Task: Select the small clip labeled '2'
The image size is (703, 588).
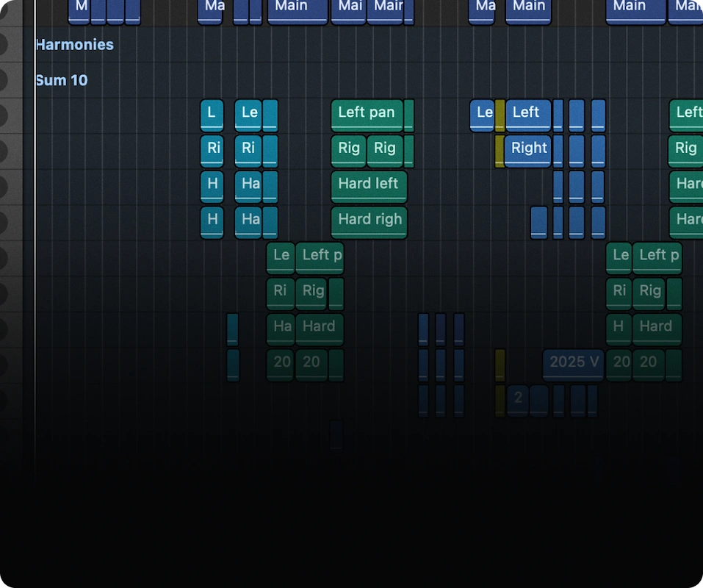Action: pyautogui.click(x=519, y=398)
